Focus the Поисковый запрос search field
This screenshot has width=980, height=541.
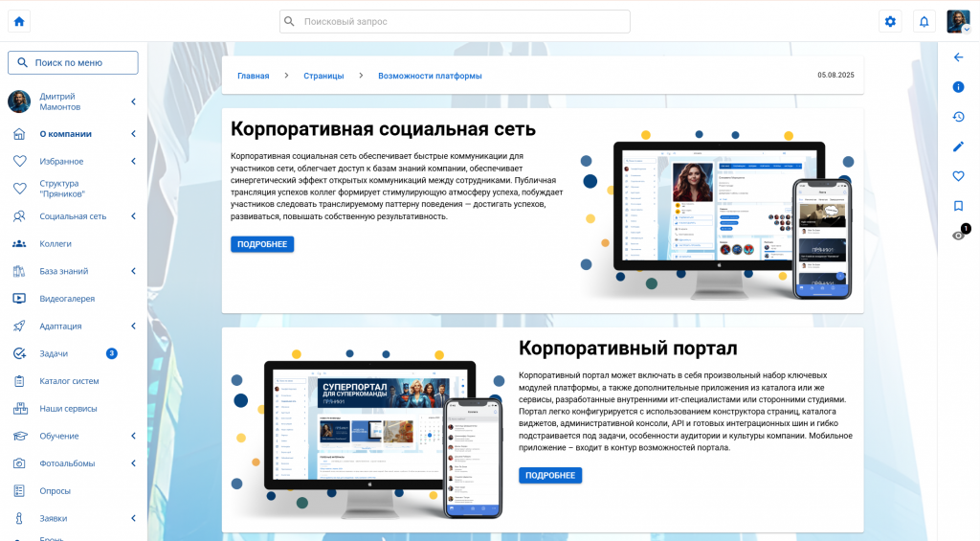point(455,21)
